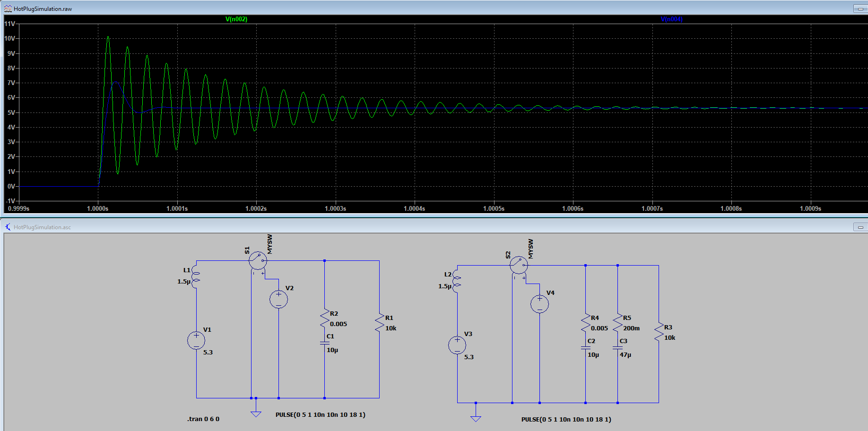Select the green V(n002) trace label
Image resolution: width=868 pixels, height=431 pixels.
pyautogui.click(x=236, y=19)
